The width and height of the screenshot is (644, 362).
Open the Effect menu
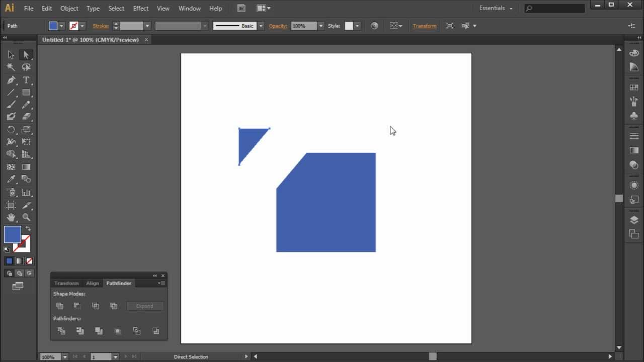point(140,8)
